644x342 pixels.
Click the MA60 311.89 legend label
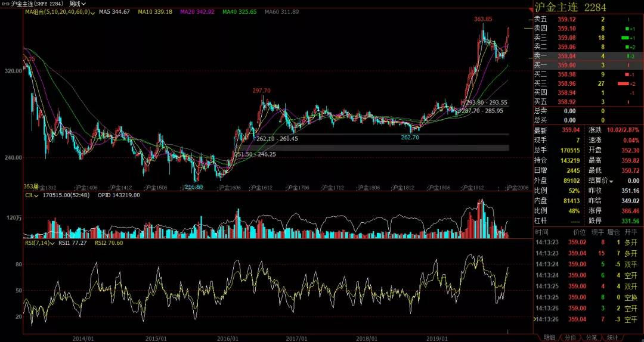pyautogui.click(x=281, y=12)
